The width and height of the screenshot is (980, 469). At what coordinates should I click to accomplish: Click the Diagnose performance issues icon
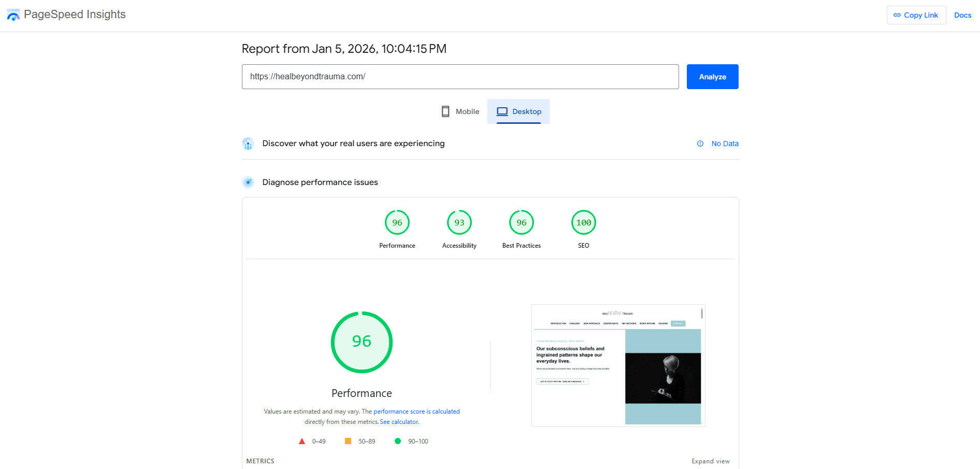pos(248,182)
